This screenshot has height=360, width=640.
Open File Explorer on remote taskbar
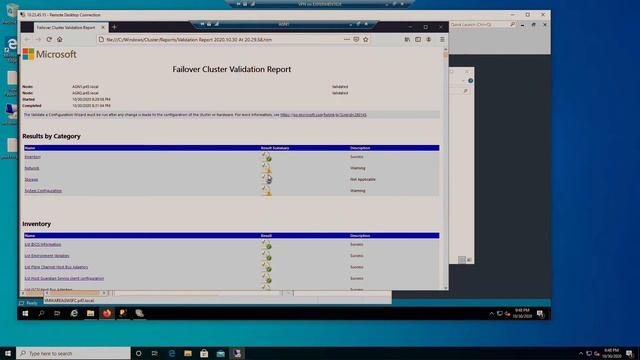click(90, 313)
